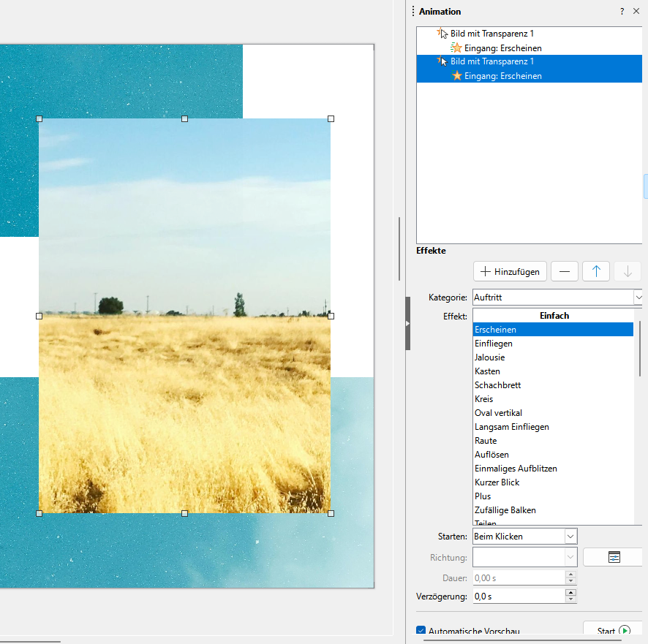Click sidebar collapse handle arrow

(x=408, y=323)
